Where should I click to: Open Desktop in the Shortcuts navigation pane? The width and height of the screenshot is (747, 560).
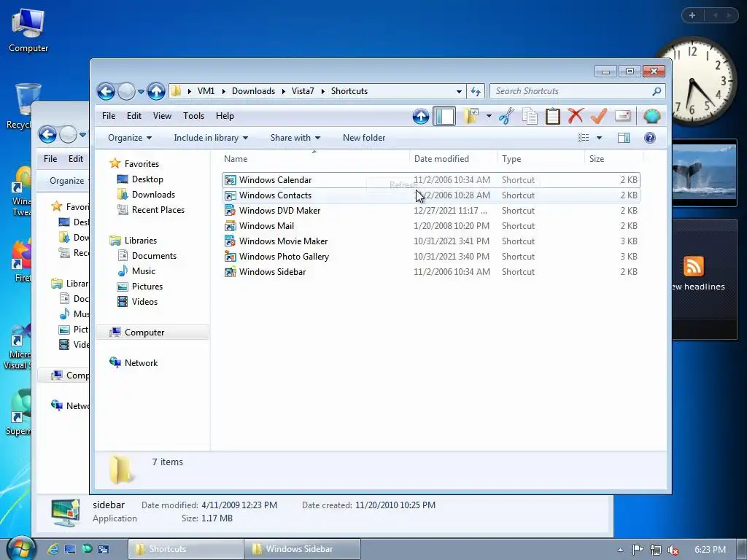[147, 179]
